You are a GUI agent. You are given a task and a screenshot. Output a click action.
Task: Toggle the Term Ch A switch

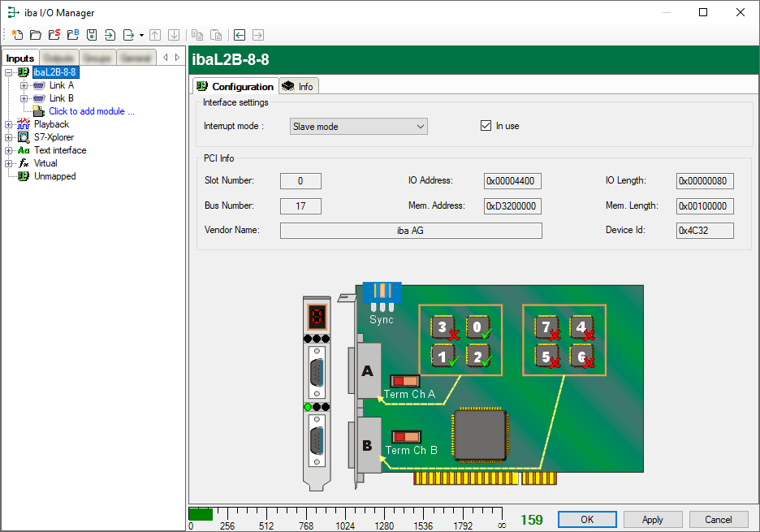pos(405,381)
